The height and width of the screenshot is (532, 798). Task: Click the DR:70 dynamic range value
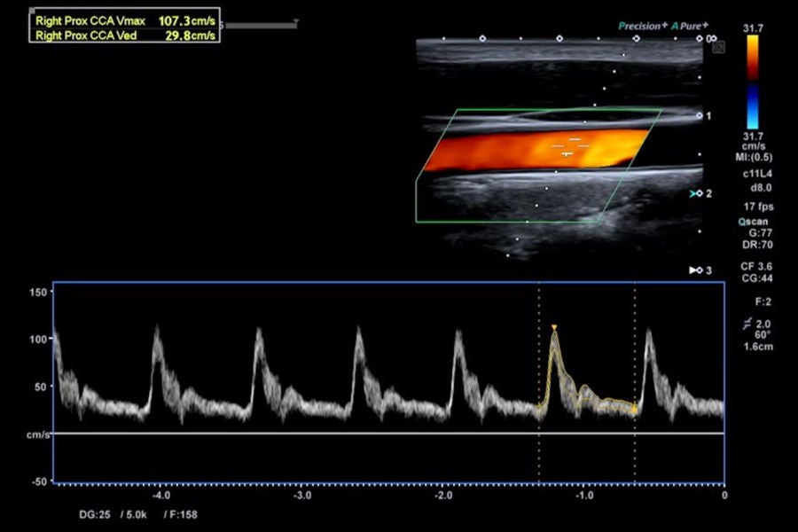click(757, 245)
